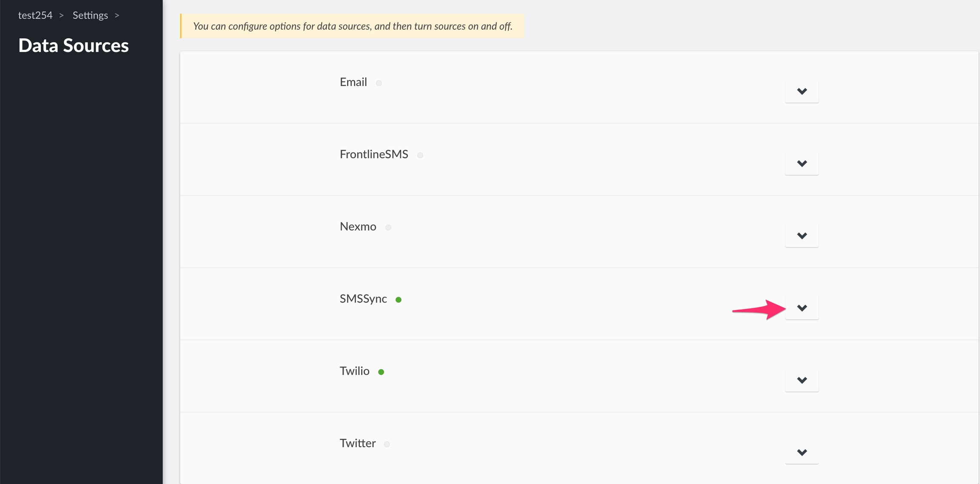Viewport: 980px width, 484px height.
Task: Click the Nexmo source label
Action: point(358,226)
